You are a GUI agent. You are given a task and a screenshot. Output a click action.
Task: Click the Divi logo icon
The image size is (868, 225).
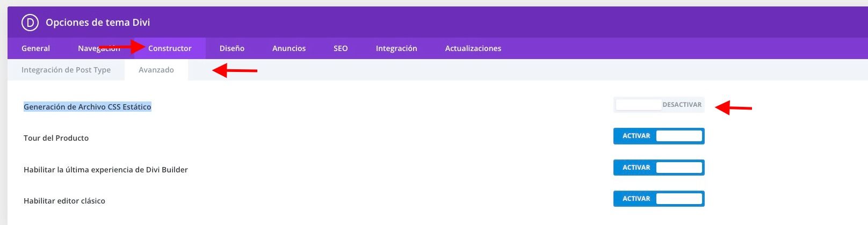[x=30, y=23]
